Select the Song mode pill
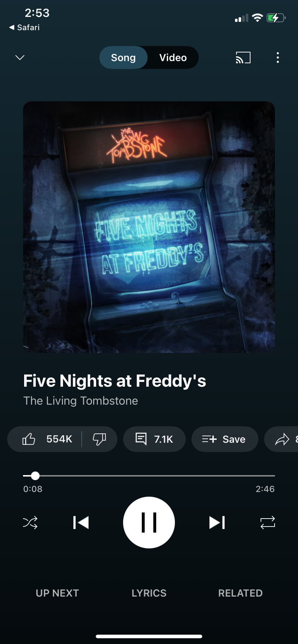The height and width of the screenshot is (644, 298). 123,57
